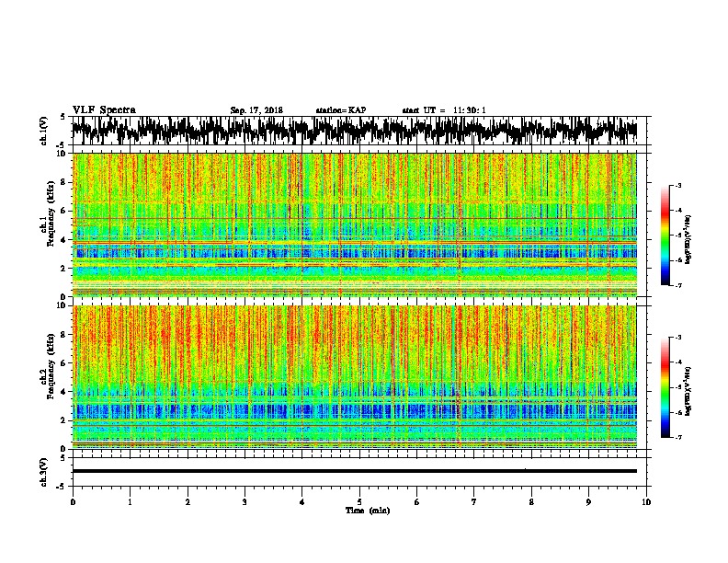Select the date text "Sep. 17, 2018"
728x563 pixels.
coord(256,110)
